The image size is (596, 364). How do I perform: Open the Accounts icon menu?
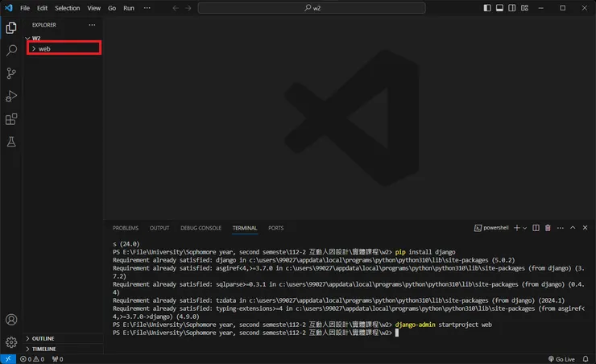coord(11,321)
